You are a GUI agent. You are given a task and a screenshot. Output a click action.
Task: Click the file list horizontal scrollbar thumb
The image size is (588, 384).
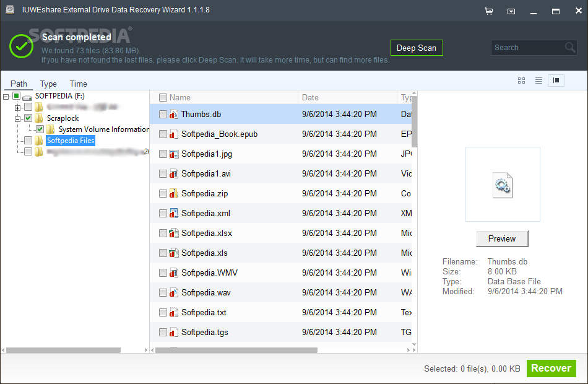click(236, 350)
